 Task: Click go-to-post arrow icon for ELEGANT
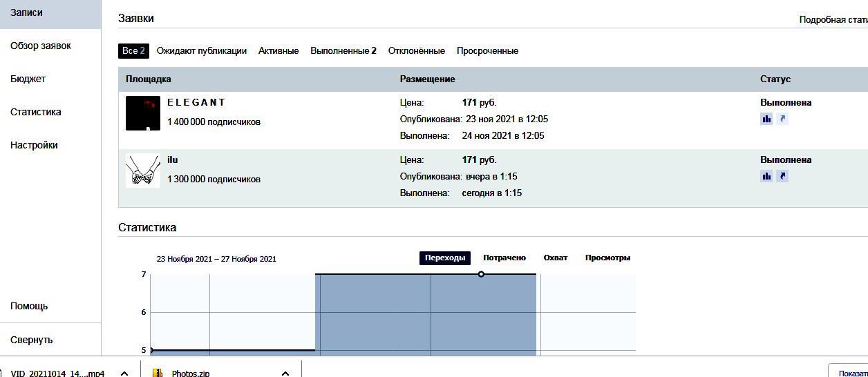point(782,119)
